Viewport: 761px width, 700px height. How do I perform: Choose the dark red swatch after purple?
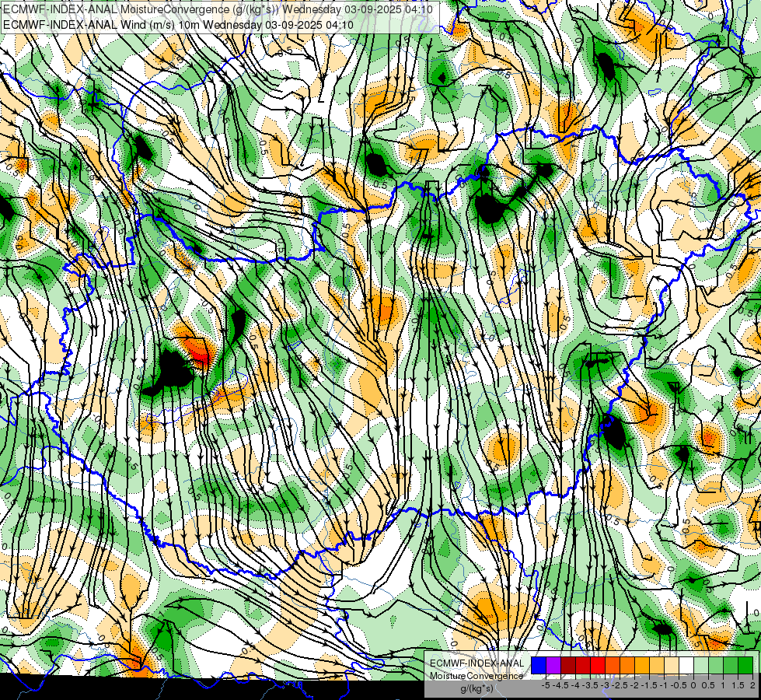[568, 665]
